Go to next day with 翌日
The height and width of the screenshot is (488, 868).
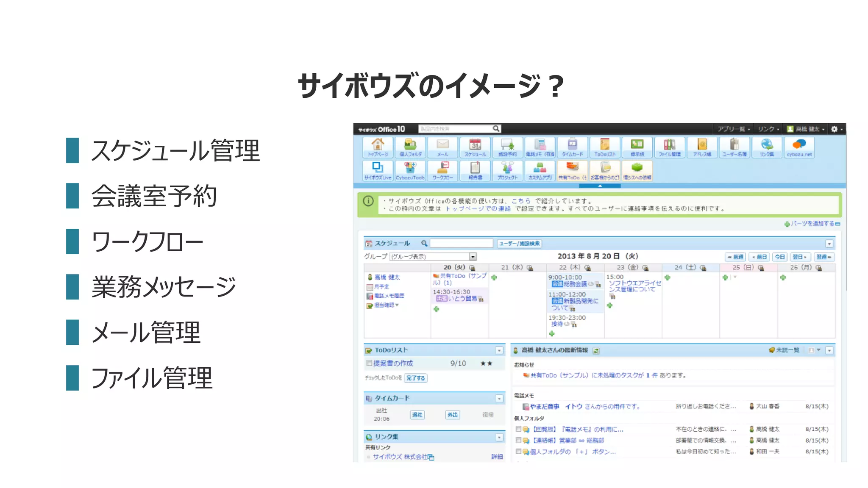tap(800, 257)
